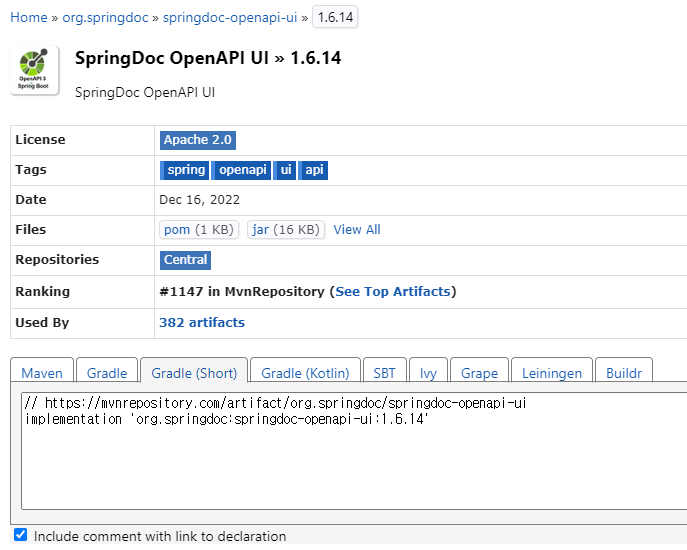
Task: Open View All files link
Action: 357,230
